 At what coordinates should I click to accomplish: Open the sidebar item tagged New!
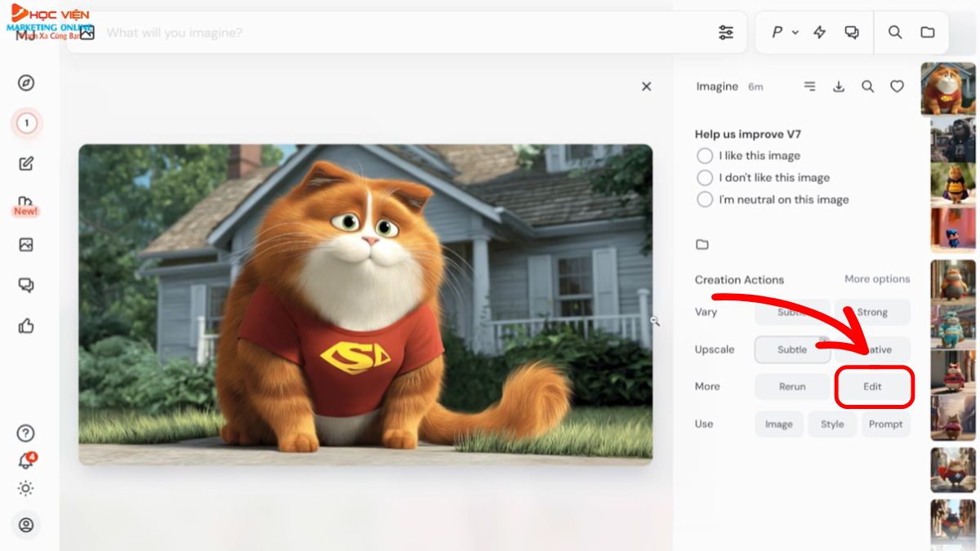pos(25,207)
